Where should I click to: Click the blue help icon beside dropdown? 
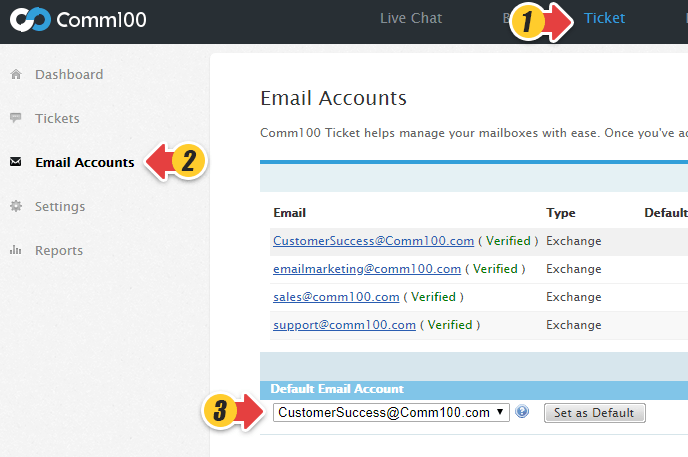click(522, 412)
